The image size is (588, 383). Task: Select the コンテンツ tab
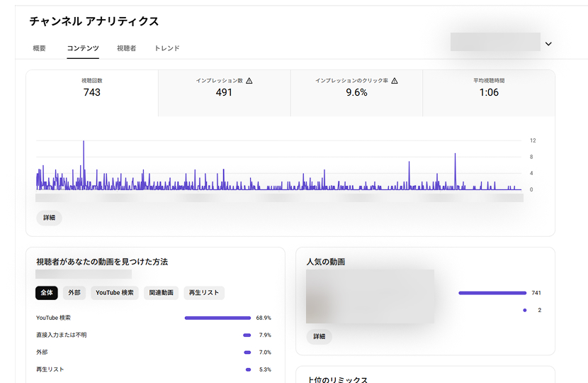tap(83, 48)
